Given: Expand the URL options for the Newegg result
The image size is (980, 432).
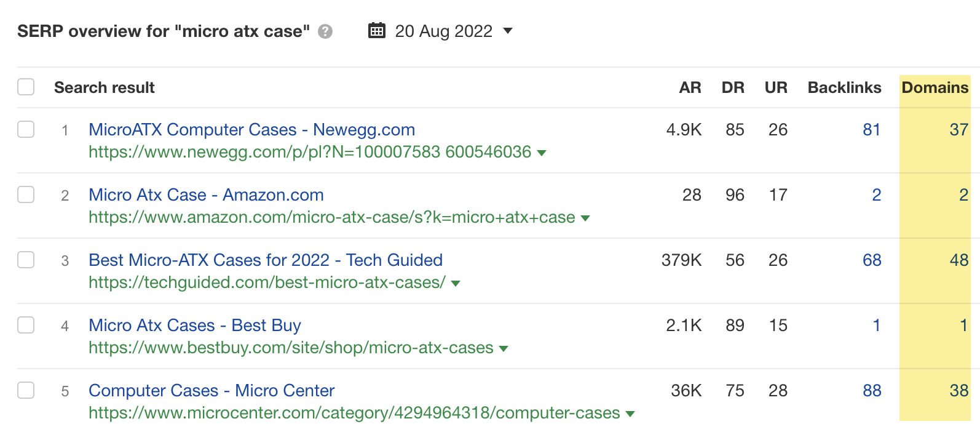Looking at the screenshot, I should click(543, 152).
